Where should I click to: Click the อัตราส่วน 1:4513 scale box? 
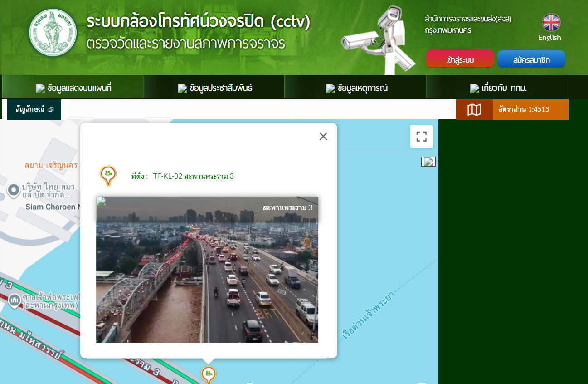point(530,109)
